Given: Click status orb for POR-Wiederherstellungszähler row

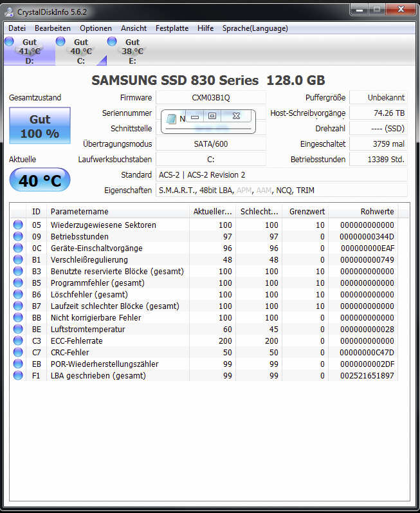Looking at the screenshot, I should tap(18, 364).
